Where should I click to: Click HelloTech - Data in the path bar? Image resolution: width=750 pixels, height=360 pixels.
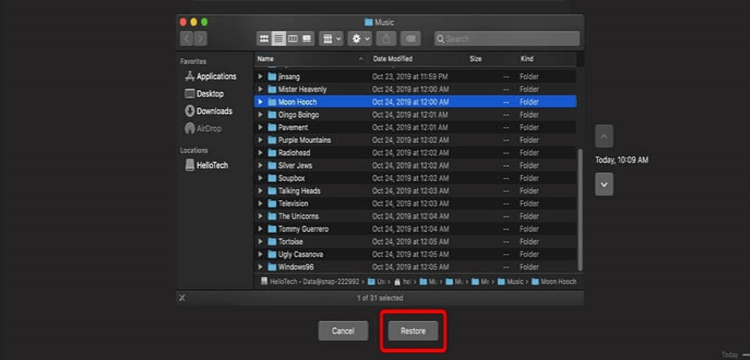point(309,282)
